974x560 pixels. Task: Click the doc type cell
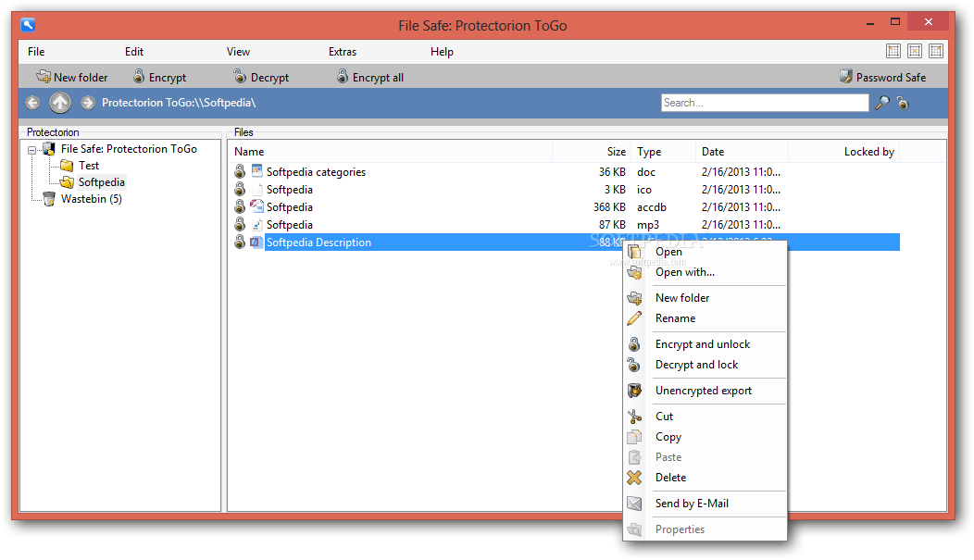click(646, 172)
